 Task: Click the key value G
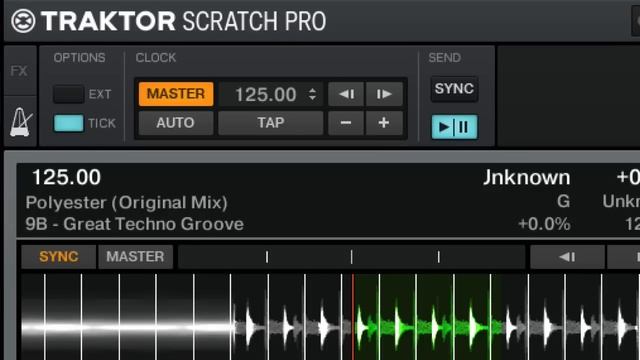[x=563, y=201]
